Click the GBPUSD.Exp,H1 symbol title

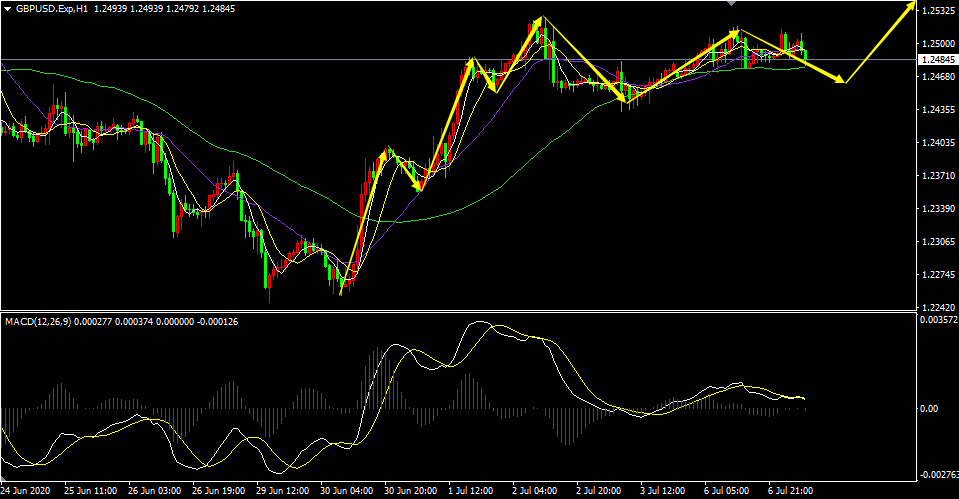coord(53,9)
